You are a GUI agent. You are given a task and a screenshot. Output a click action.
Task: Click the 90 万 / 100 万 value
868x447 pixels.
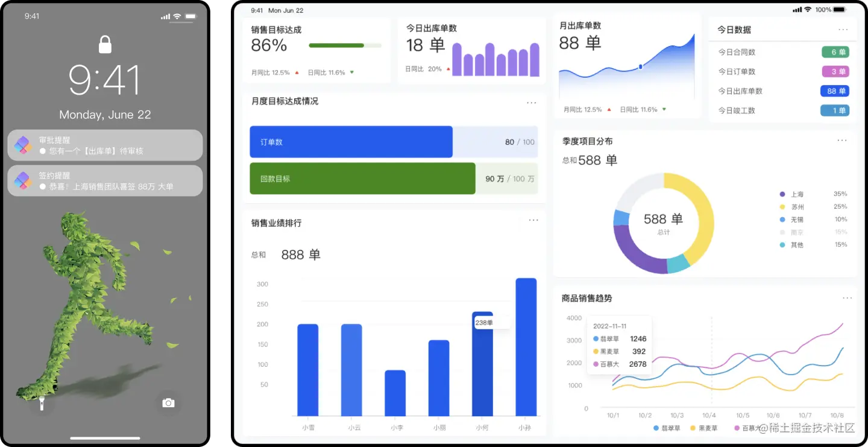[x=509, y=179]
